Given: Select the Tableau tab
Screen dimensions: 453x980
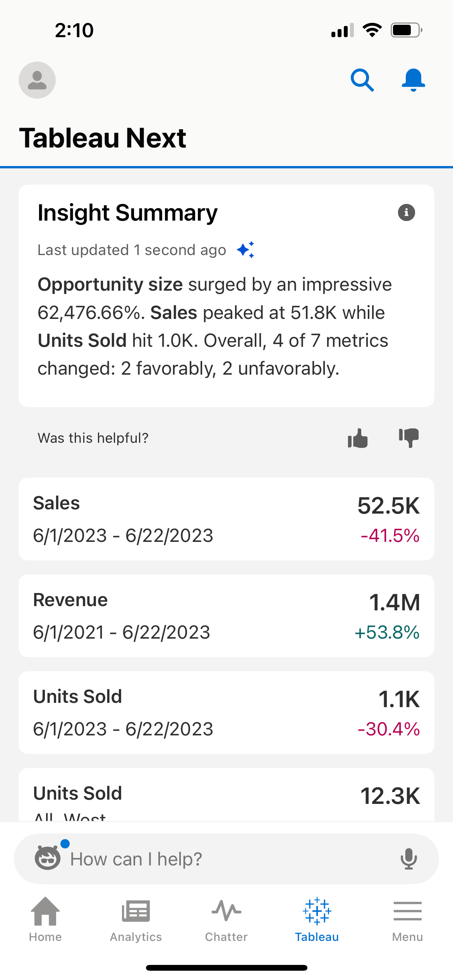Looking at the screenshot, I should click(317, 920).
